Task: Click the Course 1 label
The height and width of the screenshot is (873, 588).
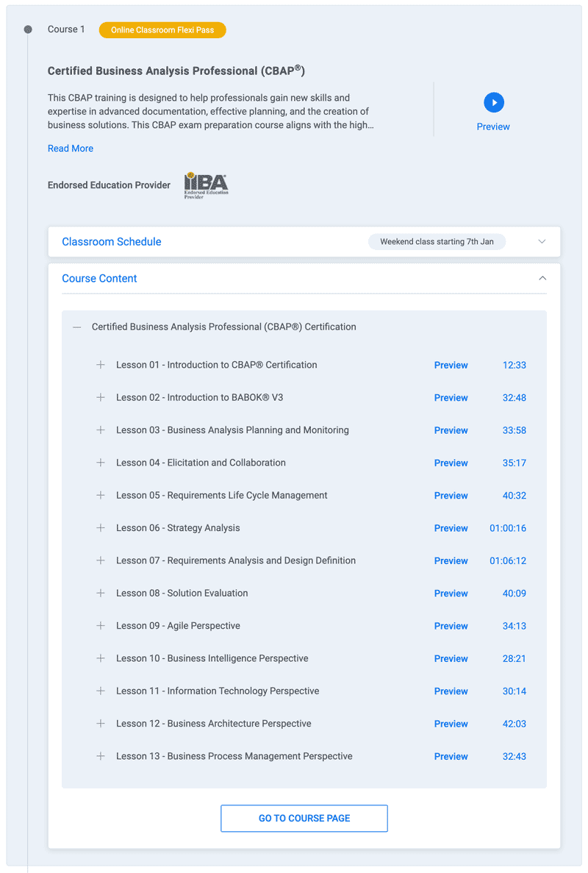Action: point(66,29)
